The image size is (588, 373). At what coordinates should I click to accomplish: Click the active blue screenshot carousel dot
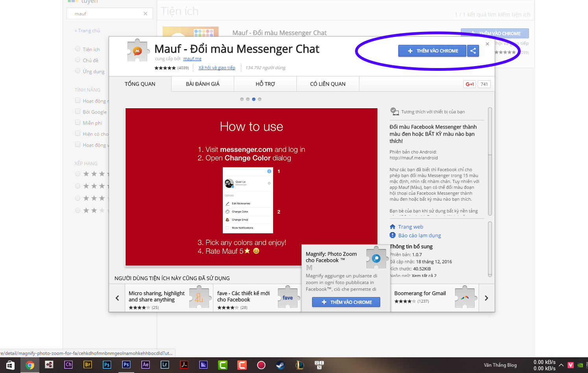coord(254,99)
